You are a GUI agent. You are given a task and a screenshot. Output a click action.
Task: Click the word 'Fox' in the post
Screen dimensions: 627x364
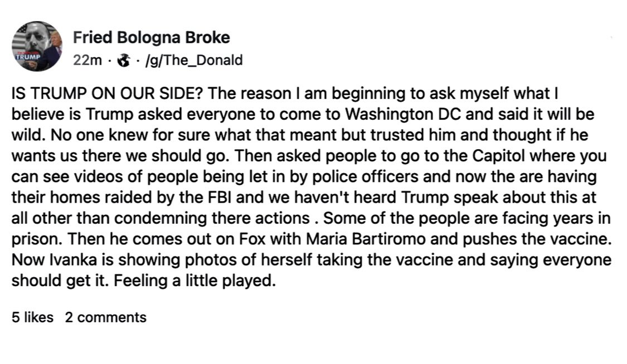251,239
